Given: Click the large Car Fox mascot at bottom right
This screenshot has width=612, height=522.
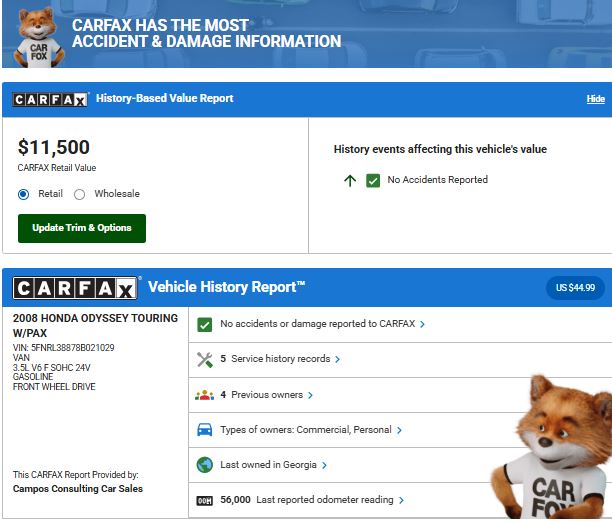Looking at the screenshot, I should tap(552, 447).
